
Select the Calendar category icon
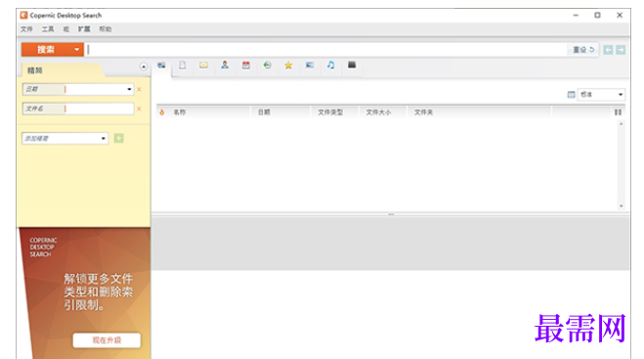(x=246, y=66)
